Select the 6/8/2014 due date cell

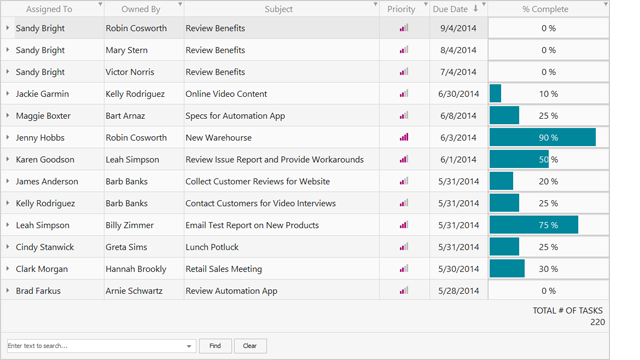458,116
